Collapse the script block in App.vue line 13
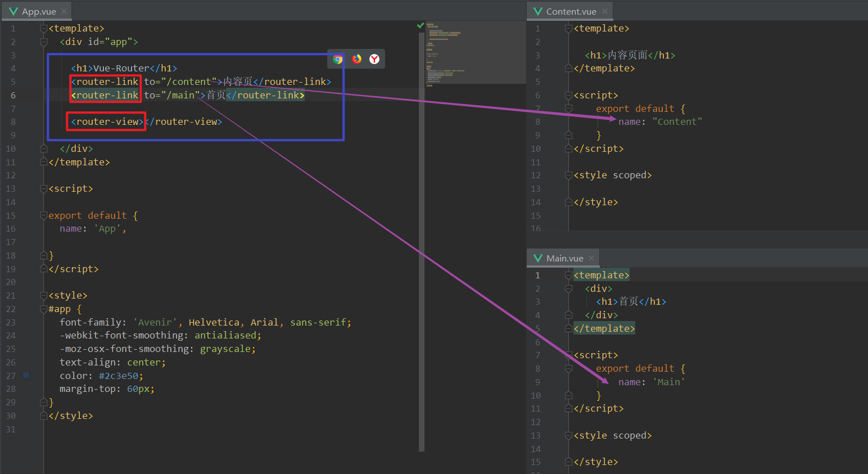The height and width of the screenshot is (474, 868). pos(44,189)
